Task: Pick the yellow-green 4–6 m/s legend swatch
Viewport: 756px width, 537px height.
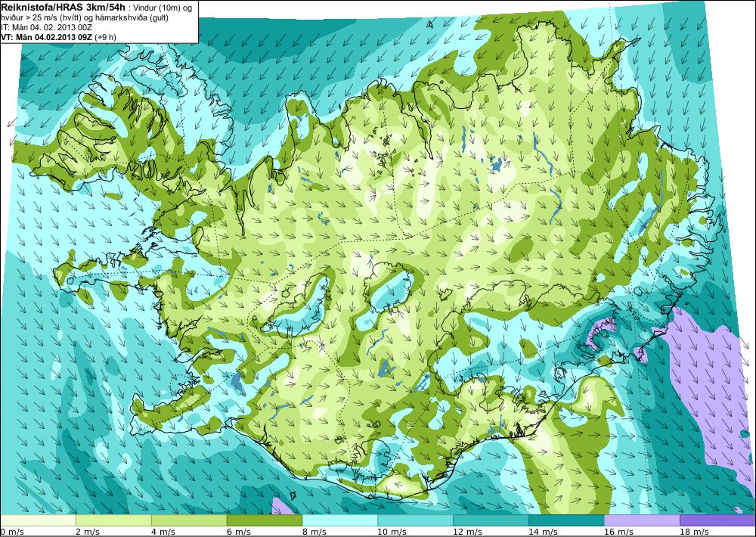Action: (189, 520)
